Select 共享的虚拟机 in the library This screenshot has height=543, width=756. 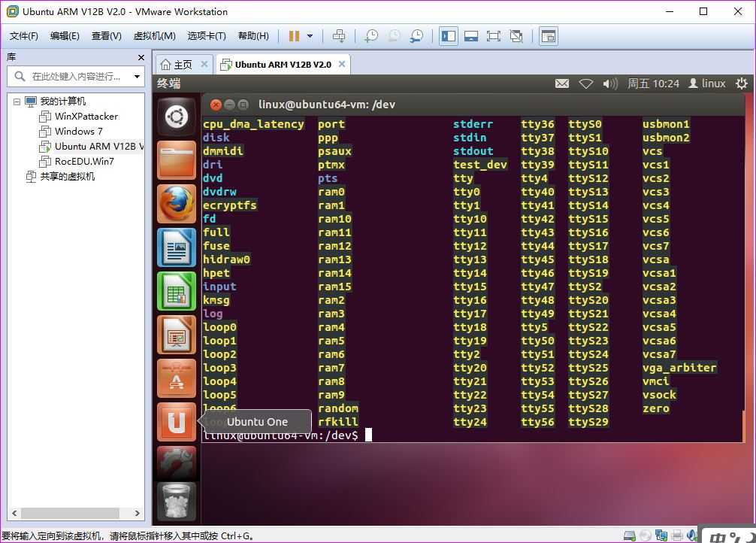(67, 176)
